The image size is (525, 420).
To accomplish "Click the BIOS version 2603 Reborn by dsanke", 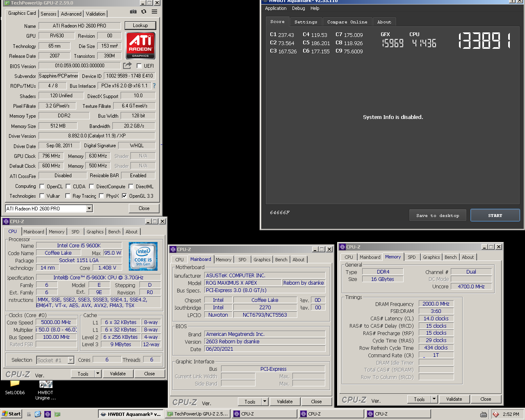I will pos(265,342).
